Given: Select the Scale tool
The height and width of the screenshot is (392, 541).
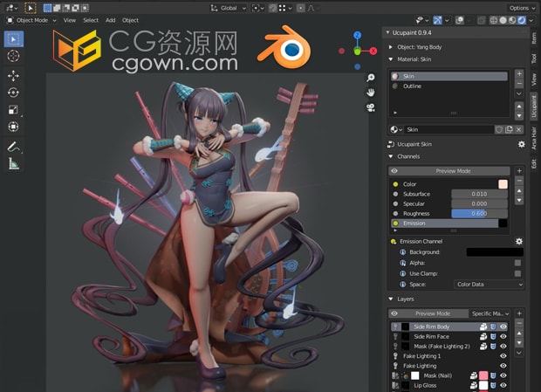Looking at the screenshot, I should (13, 109).
